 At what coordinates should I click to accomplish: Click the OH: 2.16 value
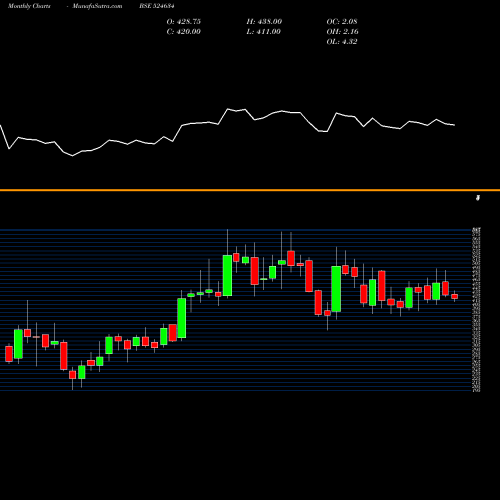342,32
